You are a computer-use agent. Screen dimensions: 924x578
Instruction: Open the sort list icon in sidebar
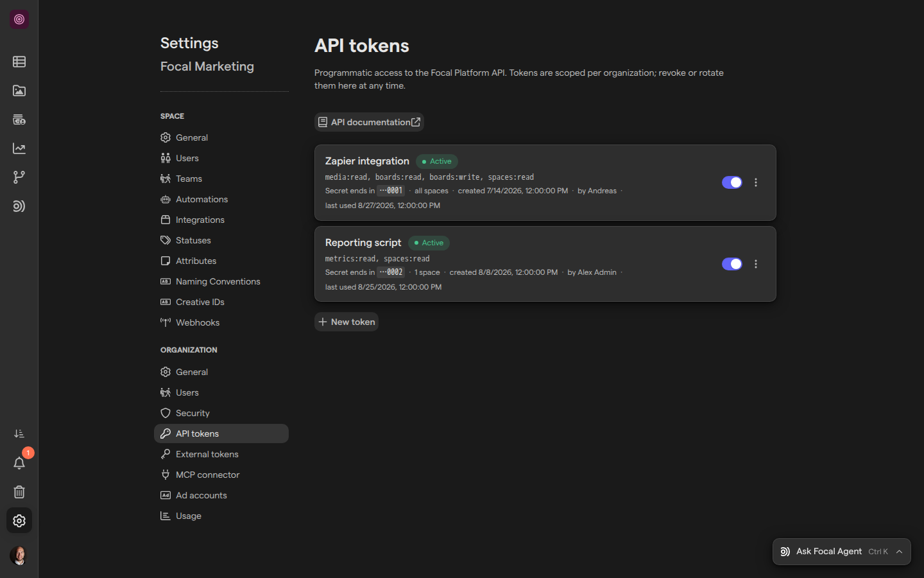19,434
